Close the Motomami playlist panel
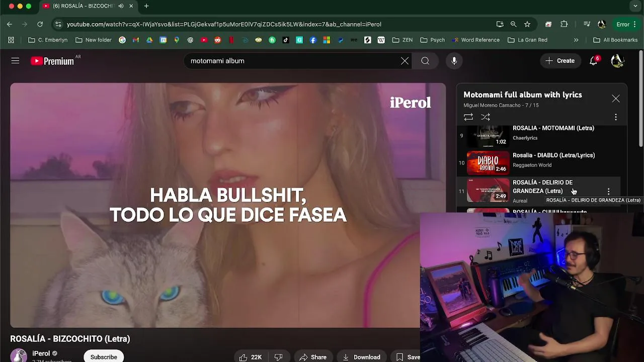This screenshot has width=644, height=362. click(616, 99)
